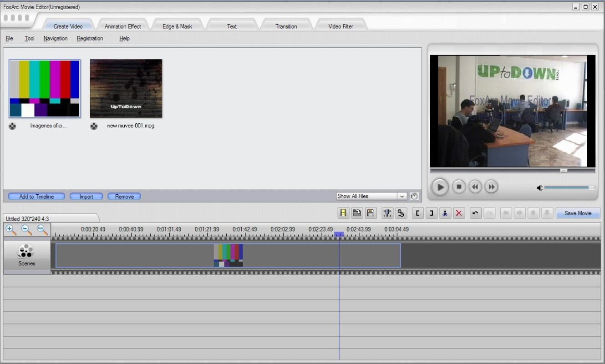Cut the clip with the scissors icon
605x364 pixels.
(x=445, y=213)
